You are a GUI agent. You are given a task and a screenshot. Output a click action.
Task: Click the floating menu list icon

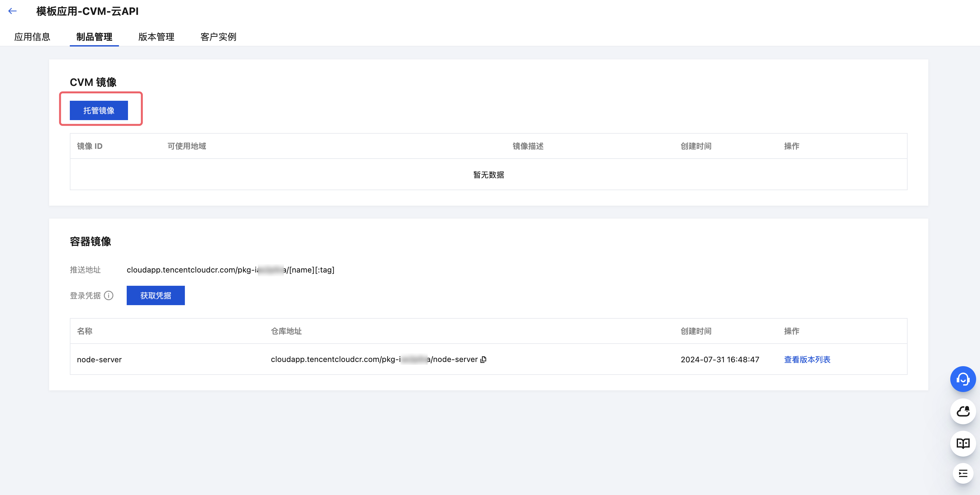tap(963, 473)
